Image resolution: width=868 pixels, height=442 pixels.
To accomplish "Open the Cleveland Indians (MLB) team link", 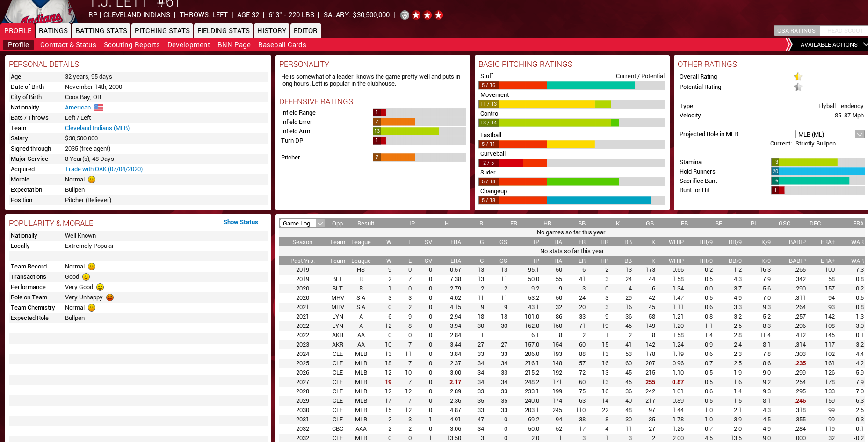I will pyautogui.click(x=97, y=128).
